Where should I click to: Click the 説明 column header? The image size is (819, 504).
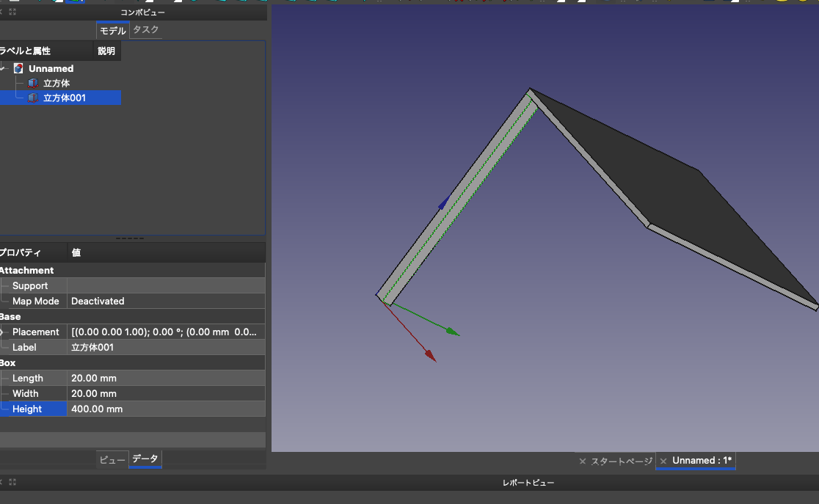(x=106, y=51)
